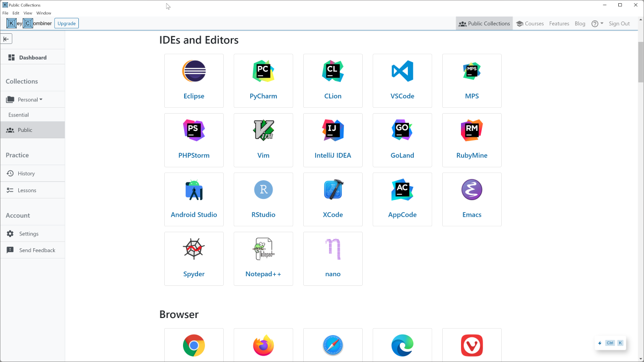This screenshot has width=644, height=362.
Task: Open the Eclipse collection icon
Action: tap(194, 71)
